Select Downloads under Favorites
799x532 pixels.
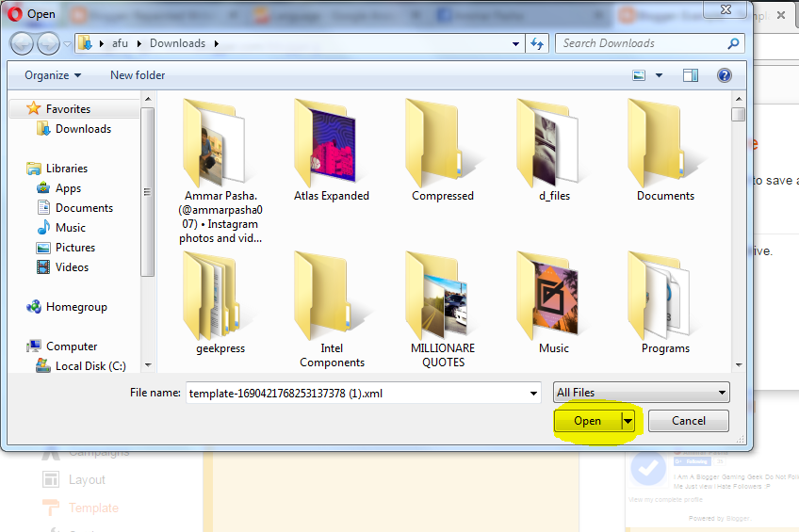(83, 129)
